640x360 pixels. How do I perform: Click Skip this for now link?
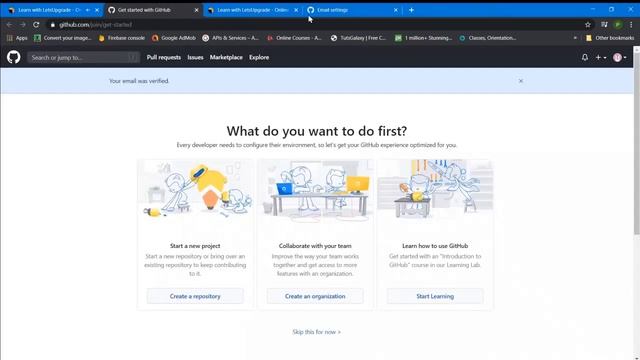pos(316,332)
